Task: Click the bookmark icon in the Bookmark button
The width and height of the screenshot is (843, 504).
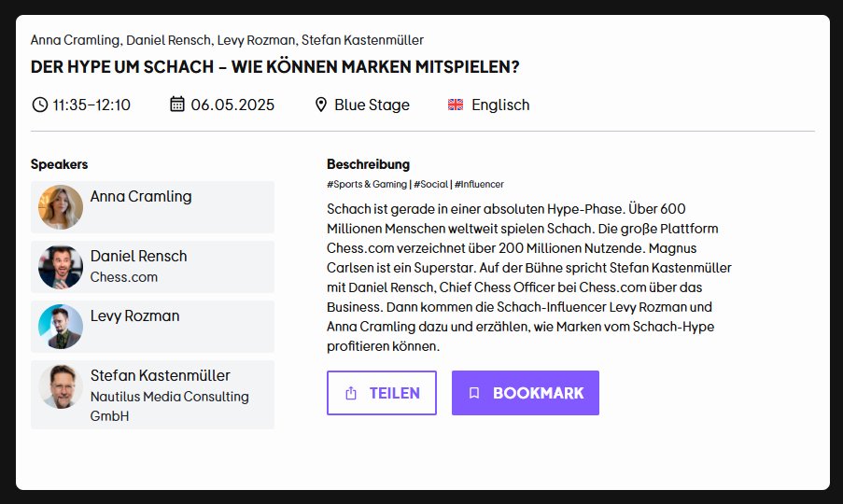Action: tap(474, 393)
